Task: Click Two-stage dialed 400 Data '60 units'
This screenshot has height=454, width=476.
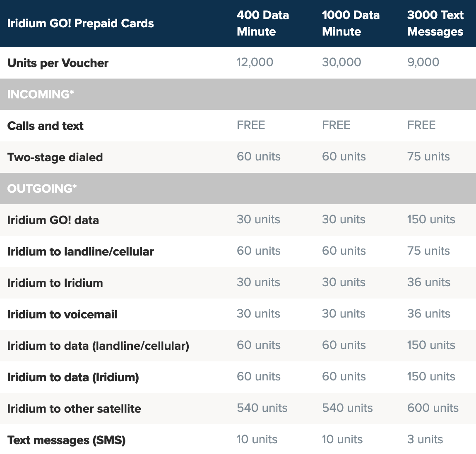Action: tap(259, 156)
